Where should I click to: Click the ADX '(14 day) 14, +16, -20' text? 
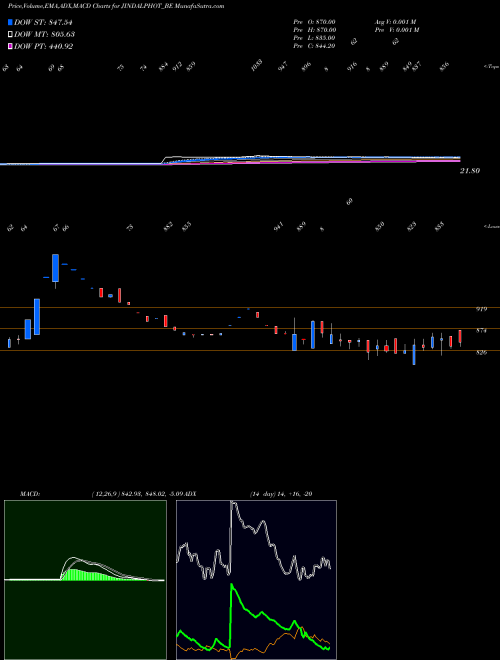click(281, 494)
